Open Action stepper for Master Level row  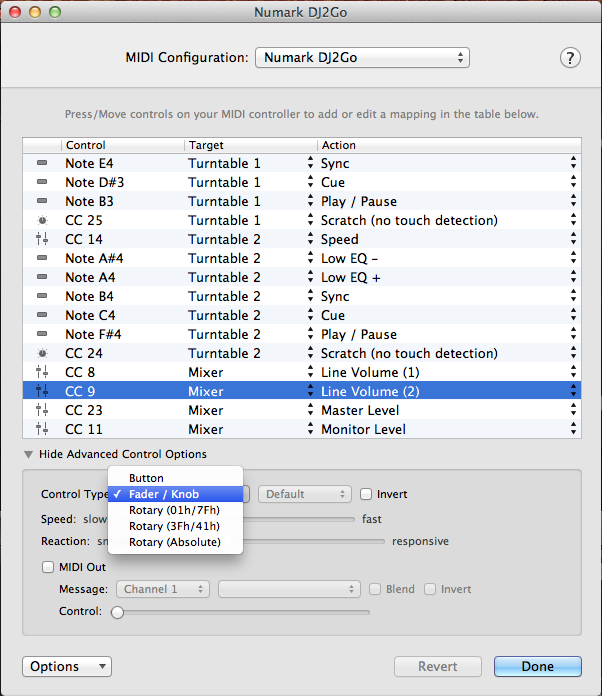tap(574, 410)
